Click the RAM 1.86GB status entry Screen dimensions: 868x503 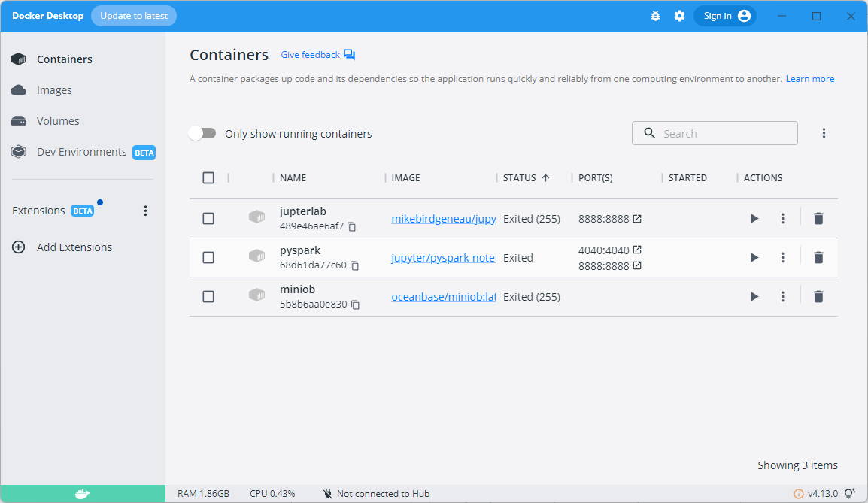click(x=203, y=493)
